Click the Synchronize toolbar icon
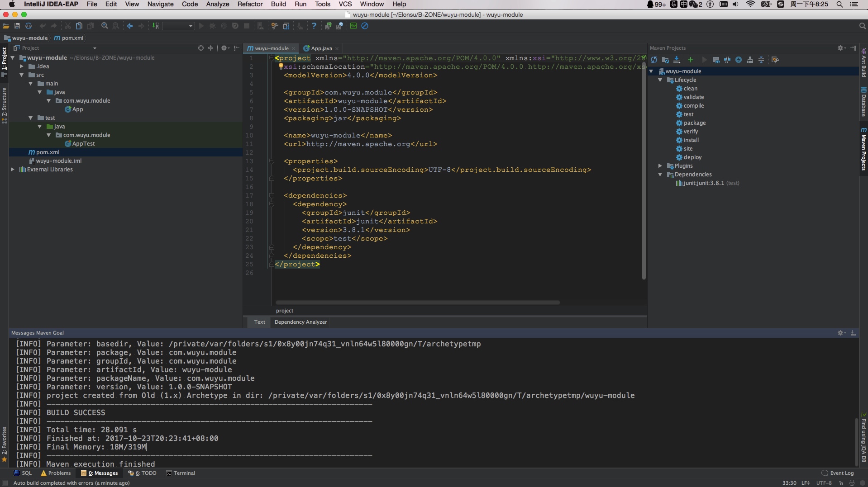This screenshot has width=868, height=487. click(29, 26)
